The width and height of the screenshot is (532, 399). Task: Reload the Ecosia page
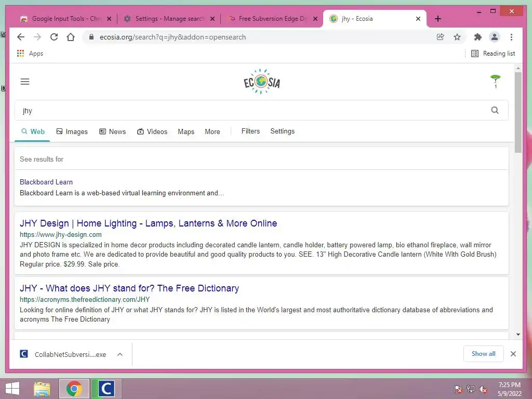pos(54,37)
